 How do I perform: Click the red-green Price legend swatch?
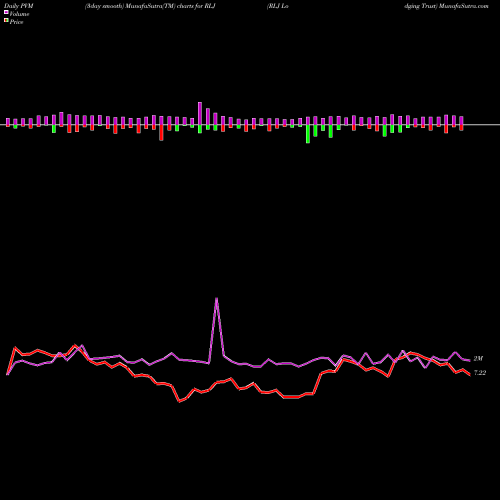tap(6, 20)
